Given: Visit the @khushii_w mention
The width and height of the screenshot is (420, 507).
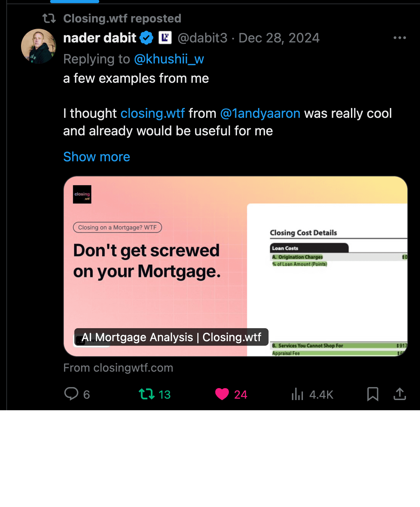Looking at the screenshot, I should [x=169, y=59].
